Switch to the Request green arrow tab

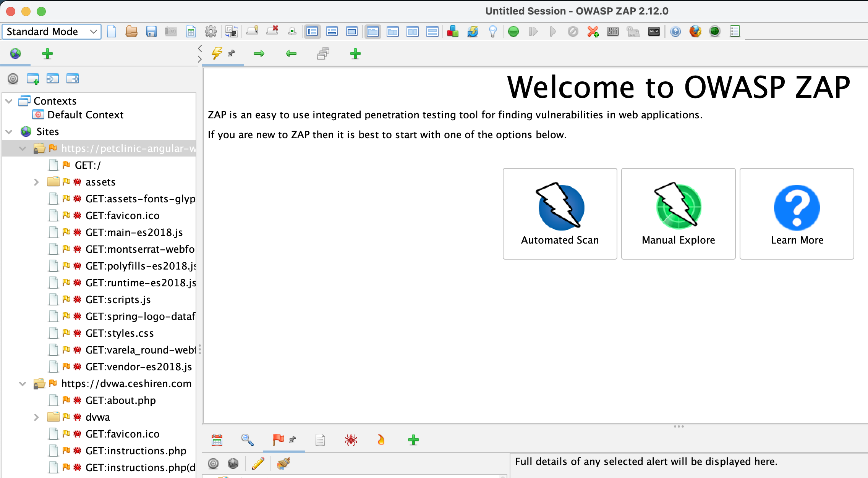click(x=259, y=54)
